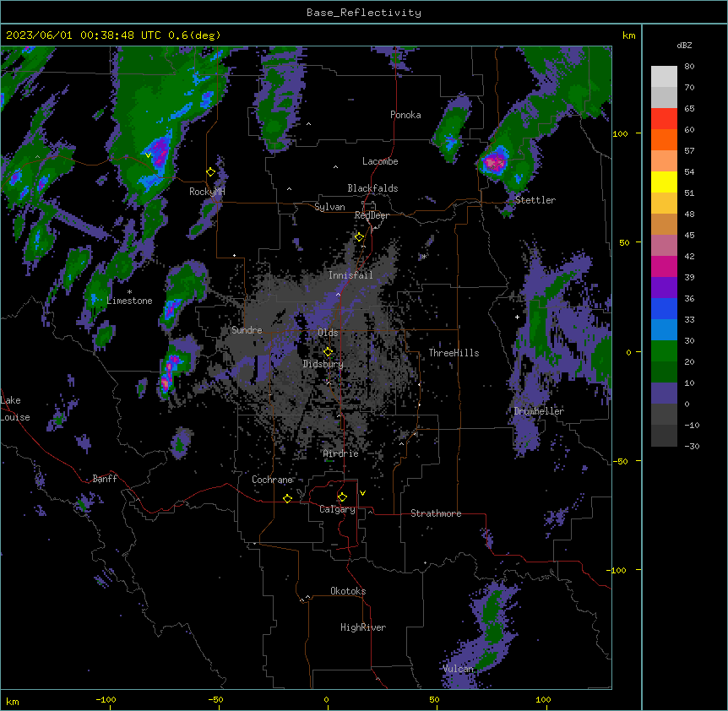This screenshot has height=711, width=728.
Task: Click the Sundre label
Action: 247,330
